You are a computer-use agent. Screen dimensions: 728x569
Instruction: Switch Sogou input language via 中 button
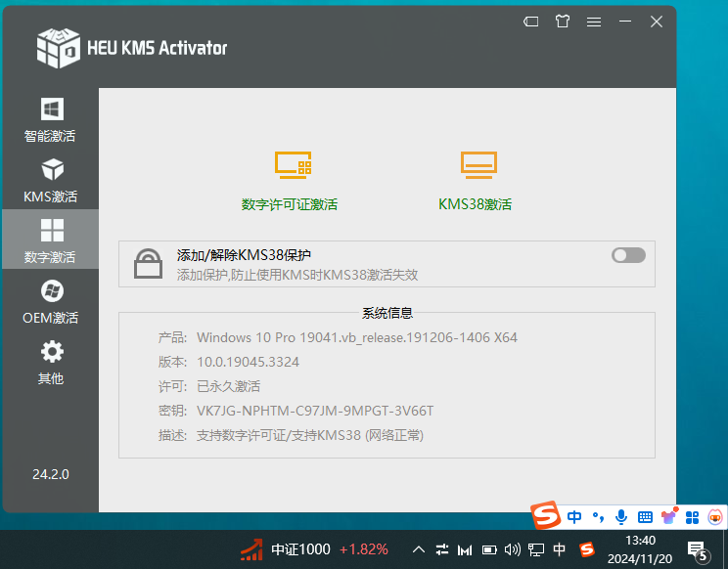click(574, 516)
